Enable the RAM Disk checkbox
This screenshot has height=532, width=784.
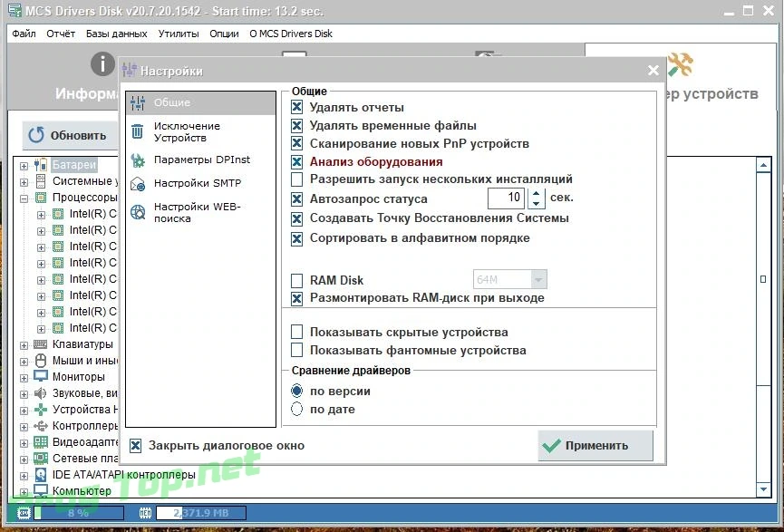tap(296, 280)
